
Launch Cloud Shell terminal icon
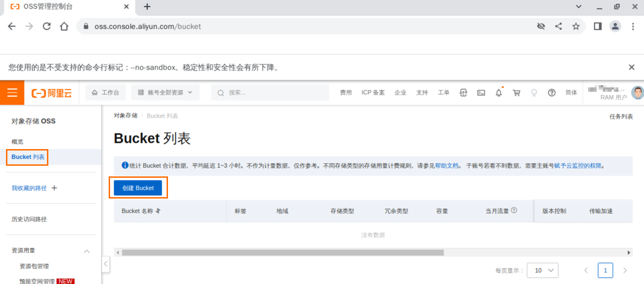coord(481,93)
